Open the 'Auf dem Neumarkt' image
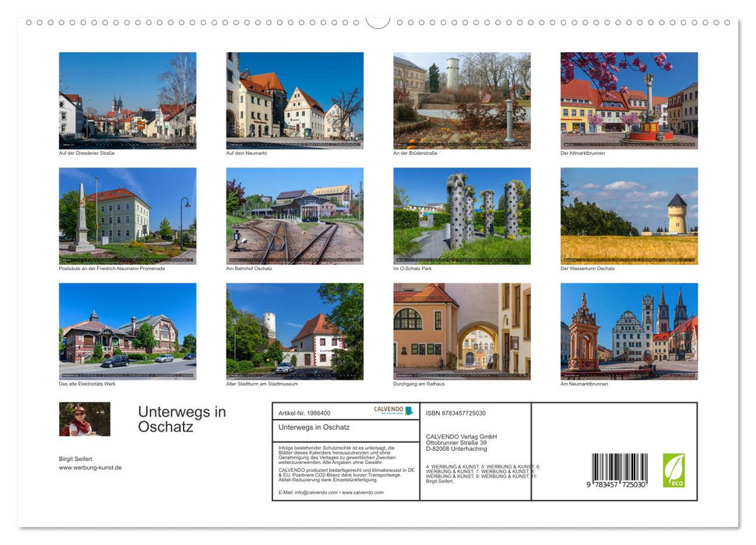Screen dimensions: 756x545 coord(294,100)
